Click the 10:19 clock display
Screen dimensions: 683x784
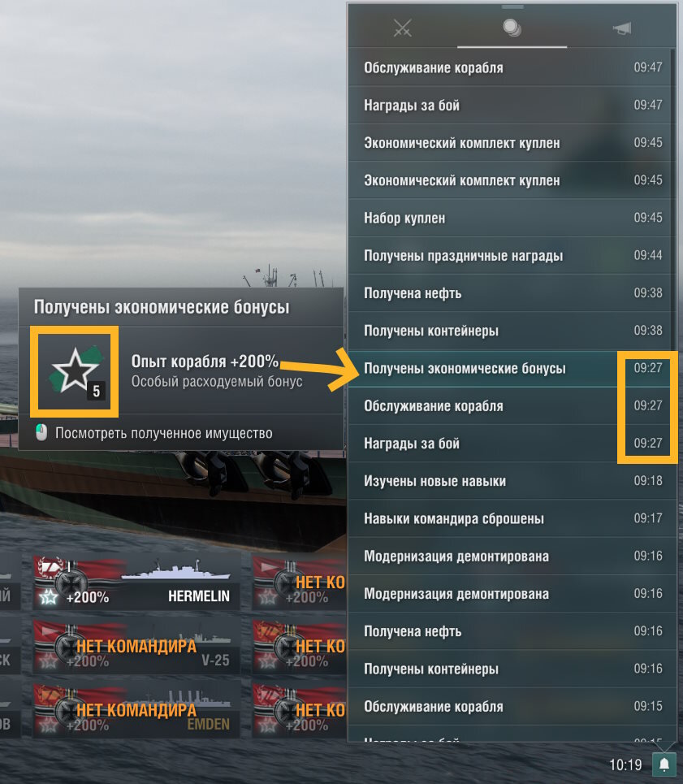pos(625,765)
